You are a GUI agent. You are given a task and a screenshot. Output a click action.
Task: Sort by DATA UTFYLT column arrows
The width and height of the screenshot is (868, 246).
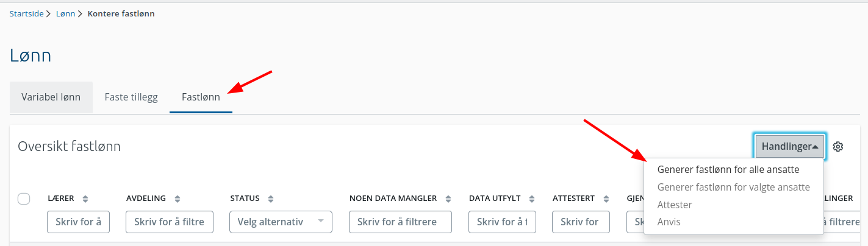pyautogui.click(x=532, y=199)
